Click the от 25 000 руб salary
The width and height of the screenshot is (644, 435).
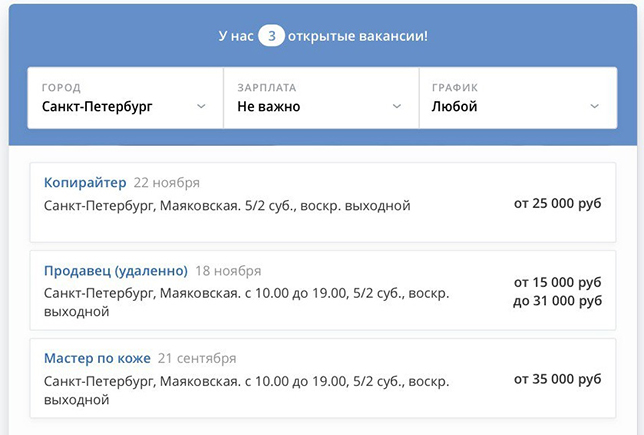(557, 203)
